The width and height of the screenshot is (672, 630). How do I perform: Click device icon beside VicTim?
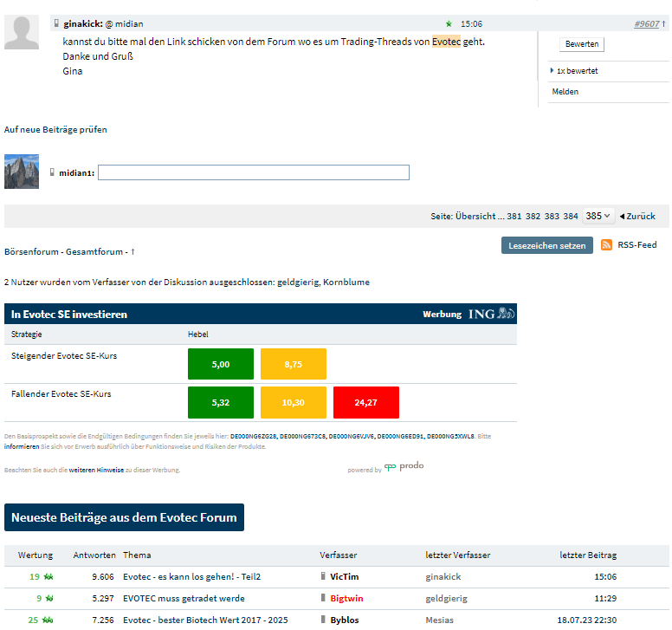(x=323, y=576)
